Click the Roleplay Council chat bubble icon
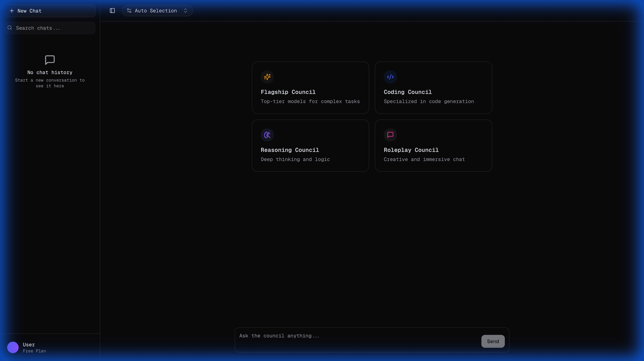This screenshot has height=361, width=644. (x=390, y=135)
